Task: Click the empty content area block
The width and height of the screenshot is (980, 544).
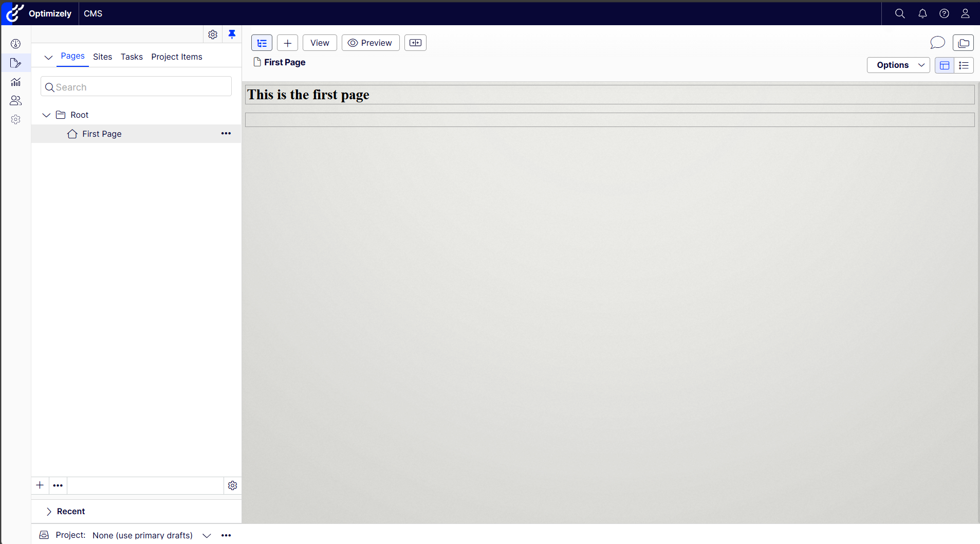Action: coord(609,120)
